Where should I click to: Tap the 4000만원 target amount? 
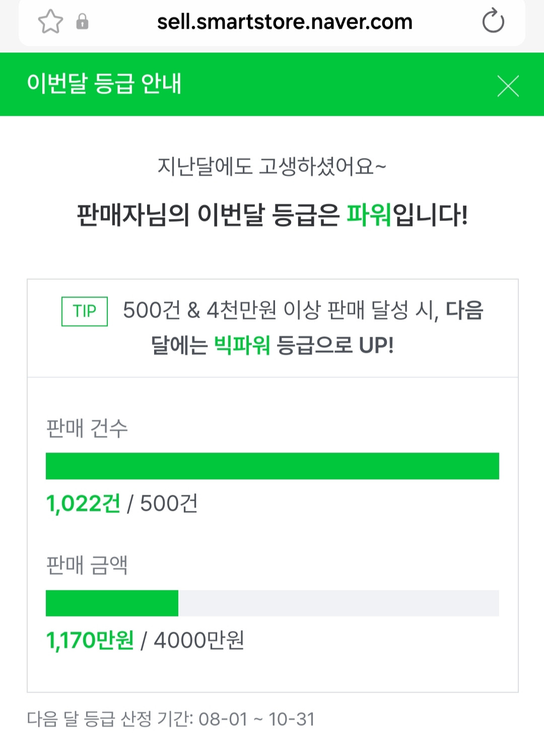199,641
